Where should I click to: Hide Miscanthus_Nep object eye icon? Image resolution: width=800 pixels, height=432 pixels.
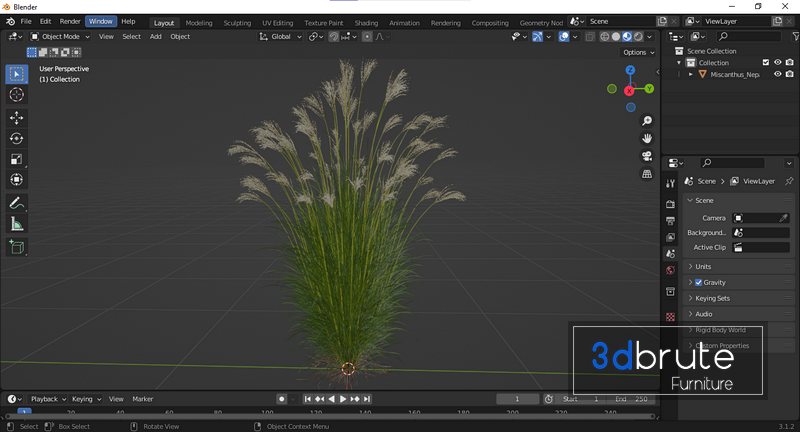pyautogui.click(x=778, y=74)
